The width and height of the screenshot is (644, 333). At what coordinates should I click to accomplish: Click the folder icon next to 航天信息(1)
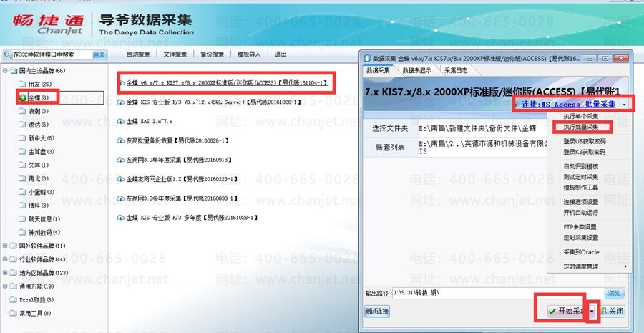pos(22,218)
